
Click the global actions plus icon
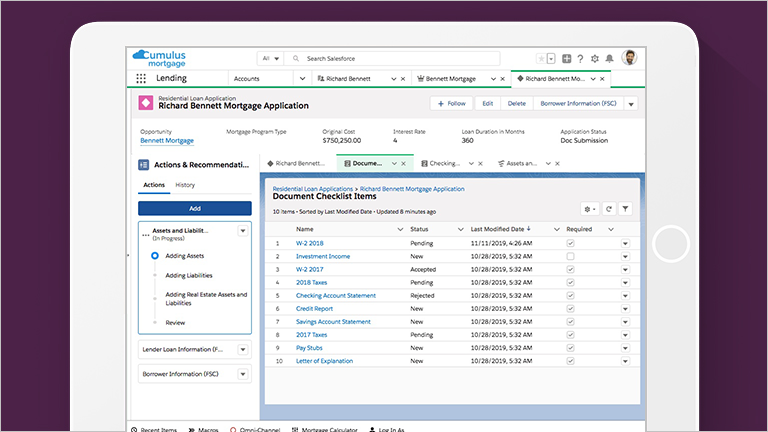pyautogui.click(x=567, y=59)
